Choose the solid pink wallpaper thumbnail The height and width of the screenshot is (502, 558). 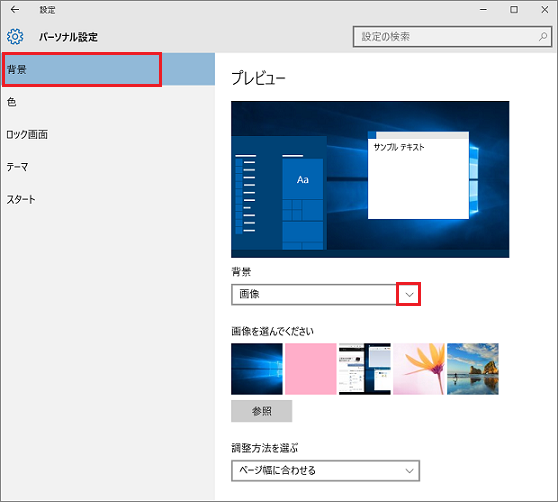click(311, 369)
